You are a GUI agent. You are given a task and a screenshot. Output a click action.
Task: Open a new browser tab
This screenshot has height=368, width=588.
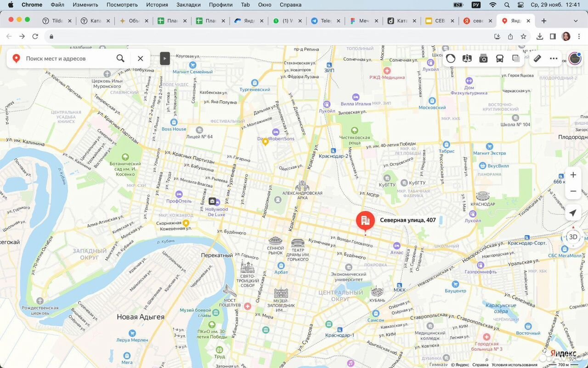click(x=544, y=21)
